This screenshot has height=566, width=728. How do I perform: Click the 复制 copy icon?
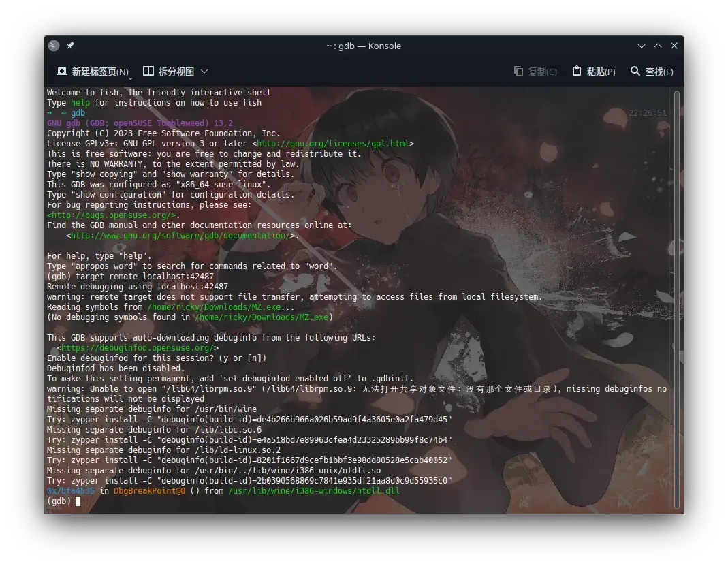pyautogui.click(x=519, y=72)
